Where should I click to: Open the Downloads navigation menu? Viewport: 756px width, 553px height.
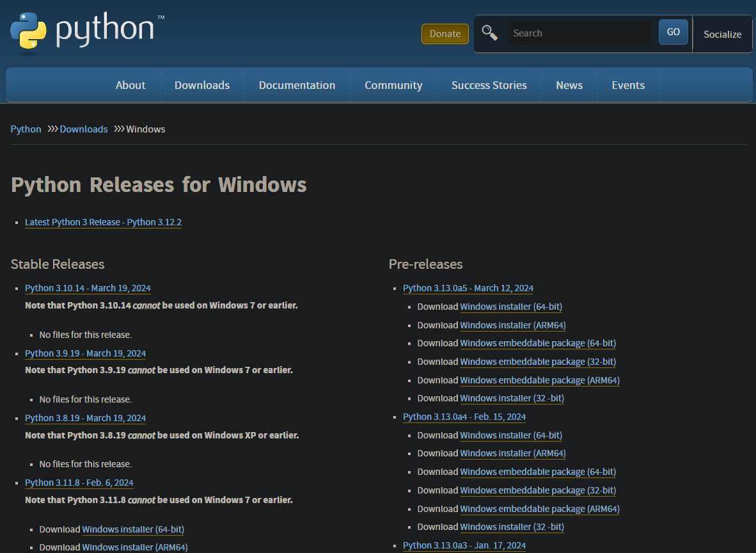coord(202,85)
